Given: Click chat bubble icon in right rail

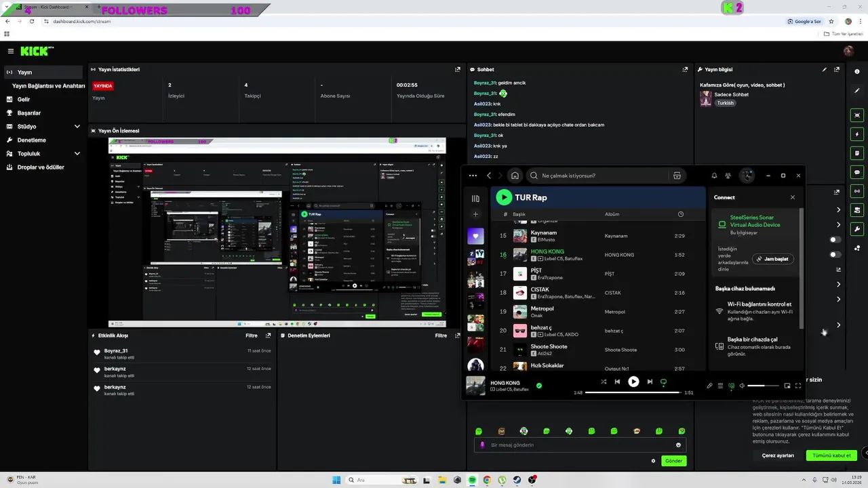Looking at the screenshot, I should coord(857,172).
